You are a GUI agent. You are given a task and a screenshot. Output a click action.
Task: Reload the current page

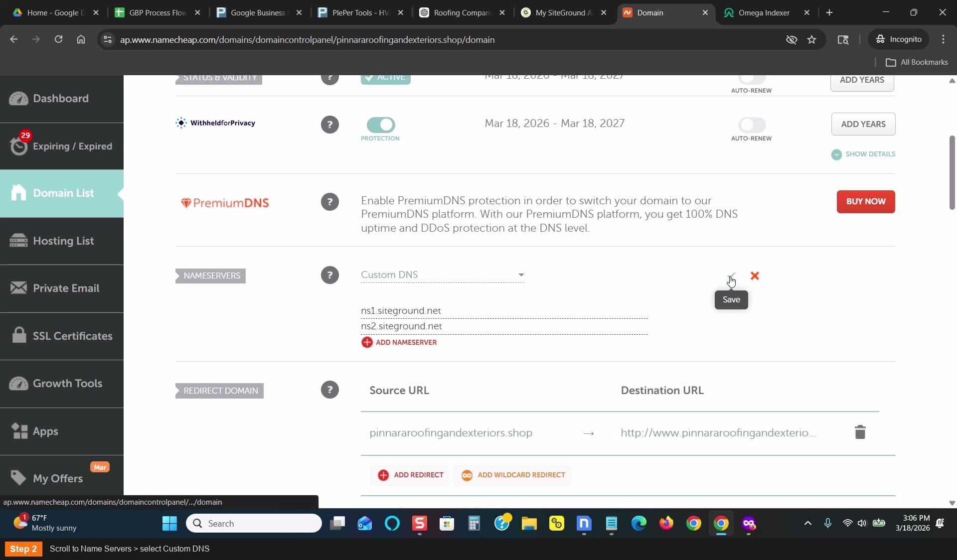click(x=58, y=39)
